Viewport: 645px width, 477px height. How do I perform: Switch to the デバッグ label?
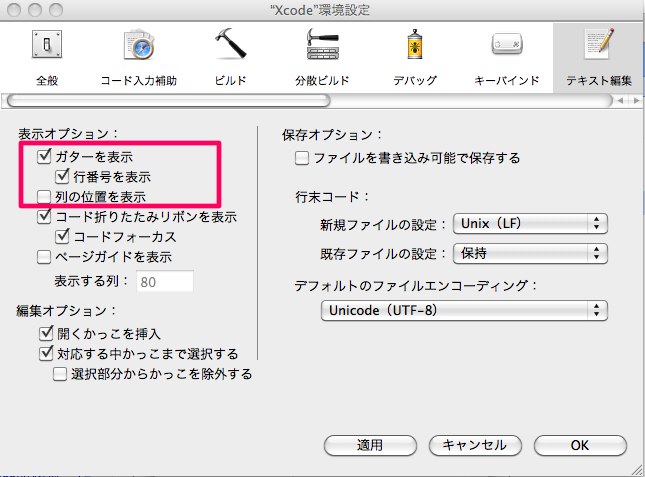(415, 80)
